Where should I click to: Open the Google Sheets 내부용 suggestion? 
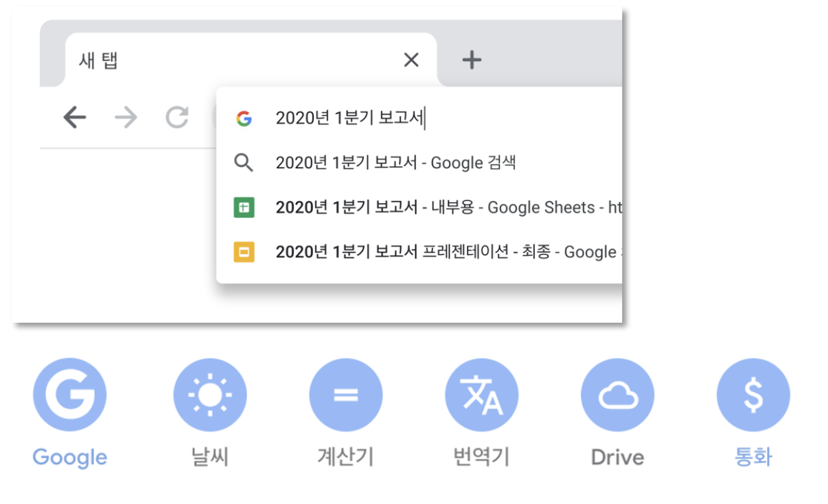click(419, 207)
